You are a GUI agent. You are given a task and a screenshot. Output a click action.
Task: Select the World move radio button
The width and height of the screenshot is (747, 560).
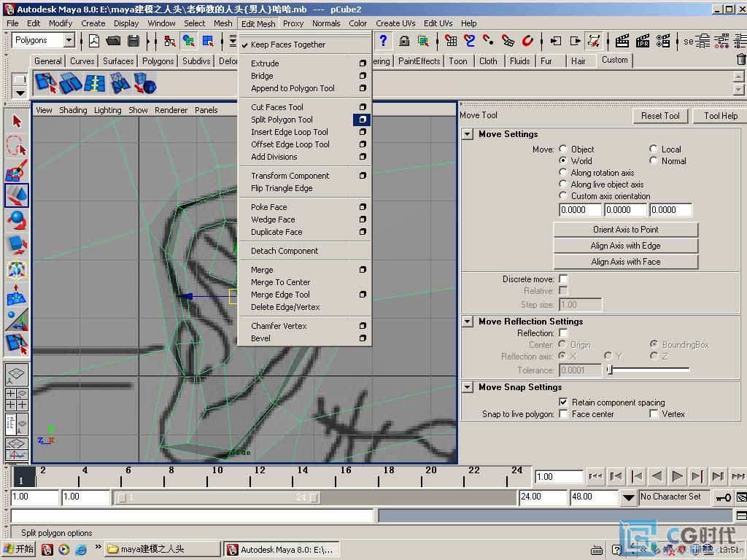tap(563, 161)
